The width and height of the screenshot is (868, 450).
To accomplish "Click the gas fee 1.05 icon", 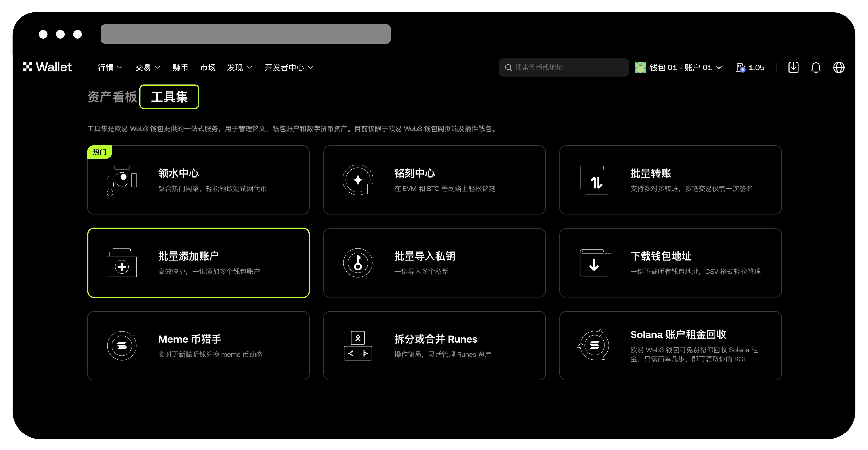I will pos(740,67).
